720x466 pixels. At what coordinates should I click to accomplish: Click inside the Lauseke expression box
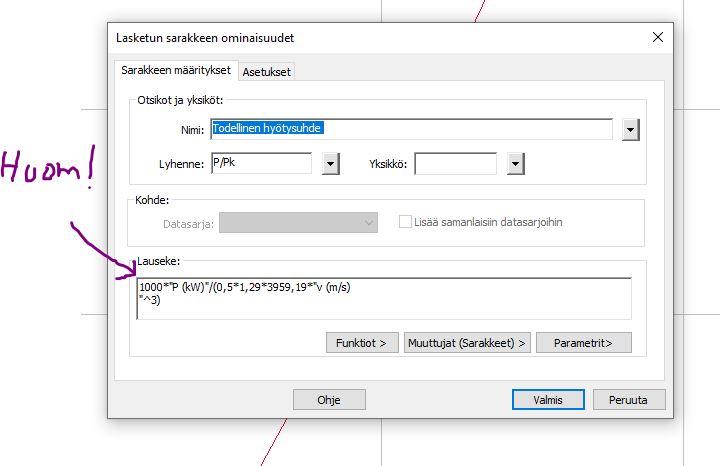pyautogui.click(x=384, y=298)
